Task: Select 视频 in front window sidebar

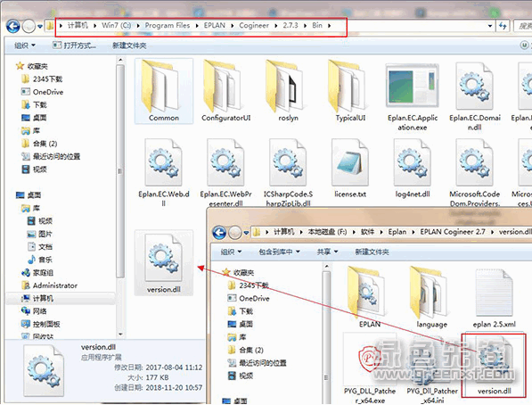Action: pos(241,376)
